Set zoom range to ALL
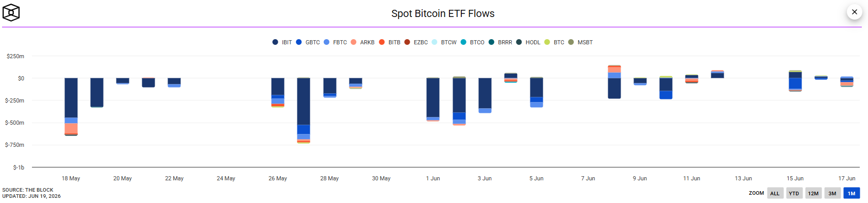The height and width of the screenshot is (203, 868). pos(775,193)
